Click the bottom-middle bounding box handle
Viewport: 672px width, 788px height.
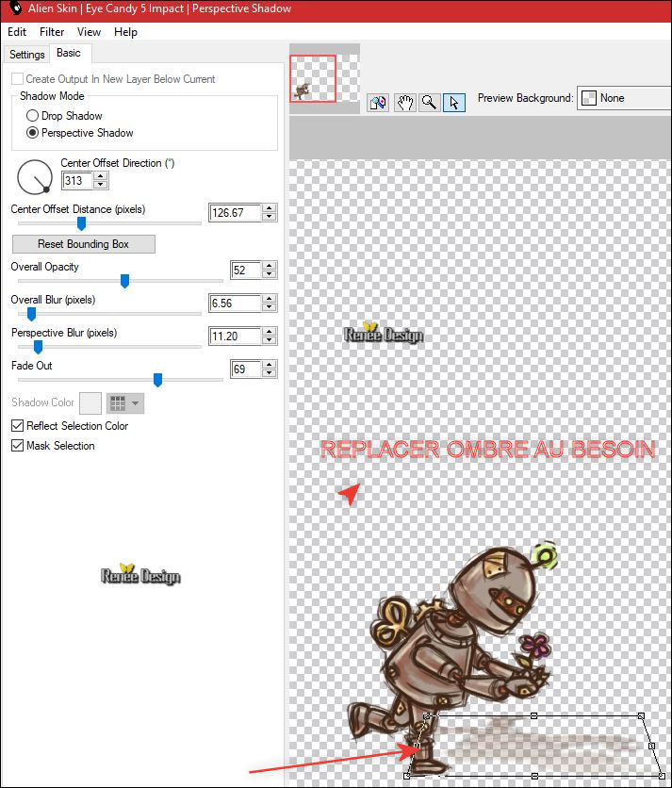(x=534, y=776)
